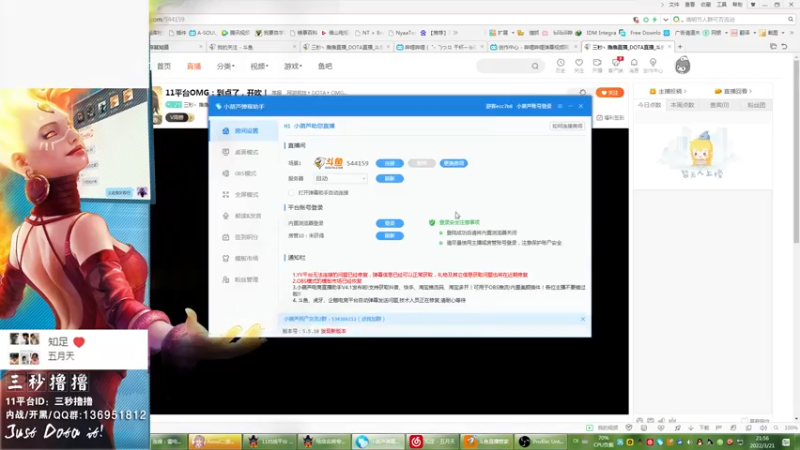
Task: Expand 直播回看 in the right panel
Action: 734,91
